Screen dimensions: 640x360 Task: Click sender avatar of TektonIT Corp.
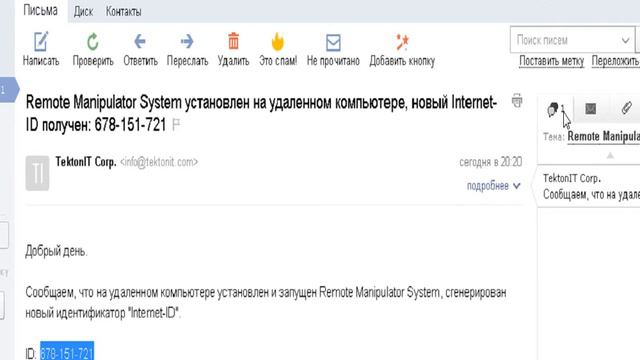click(37, 173)
